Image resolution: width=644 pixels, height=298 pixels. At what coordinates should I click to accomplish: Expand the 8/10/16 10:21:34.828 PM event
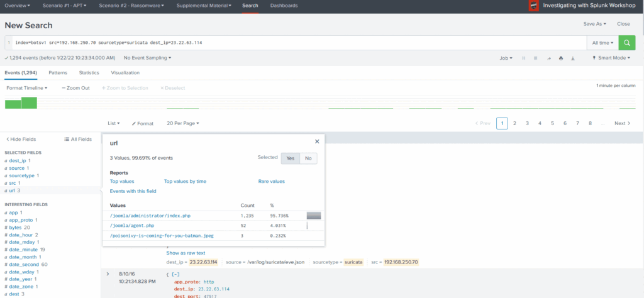click(x=108, y=273)
